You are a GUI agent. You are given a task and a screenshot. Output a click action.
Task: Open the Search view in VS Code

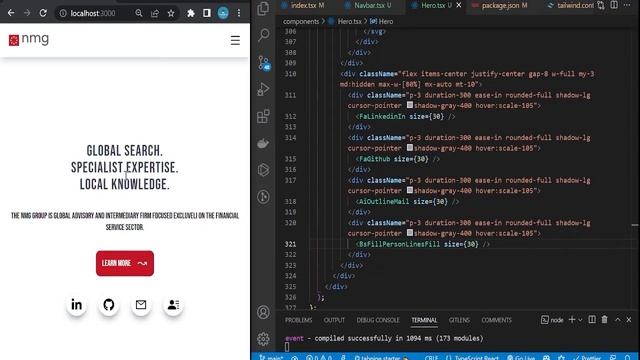click(263, 35)
